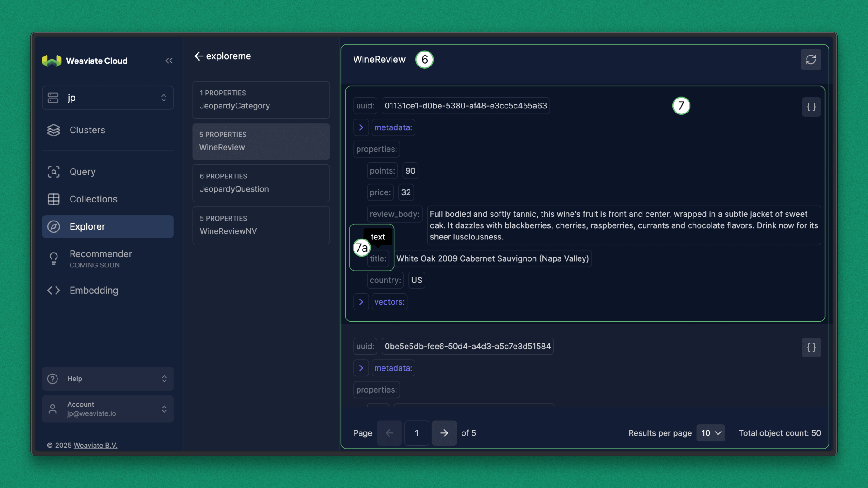868x488 pixels.
Task: Expand metadata of first object
Action: pyautogui.click(x=361, y=127)
